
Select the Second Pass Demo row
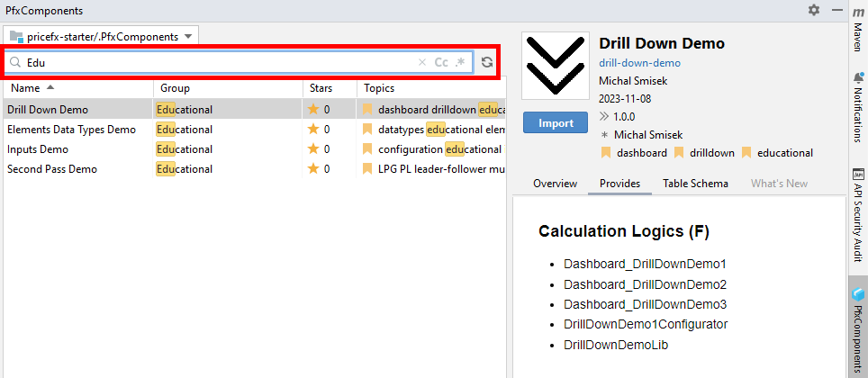click(x=52, y=169)
